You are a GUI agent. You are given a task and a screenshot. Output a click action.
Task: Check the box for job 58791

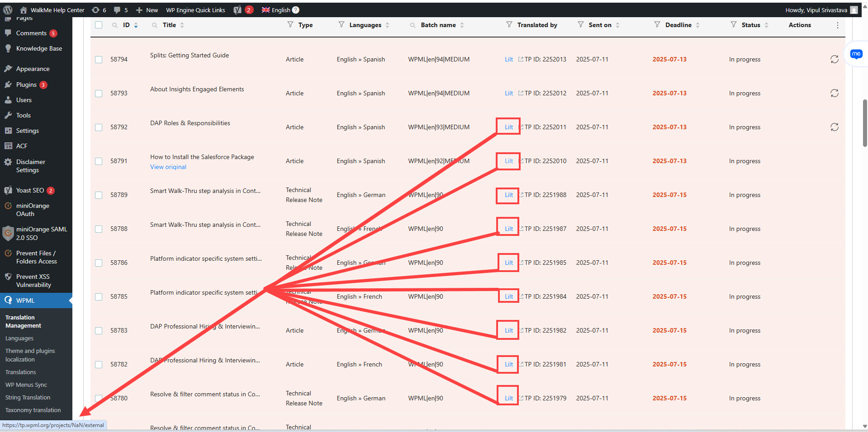tap(99, 161)
